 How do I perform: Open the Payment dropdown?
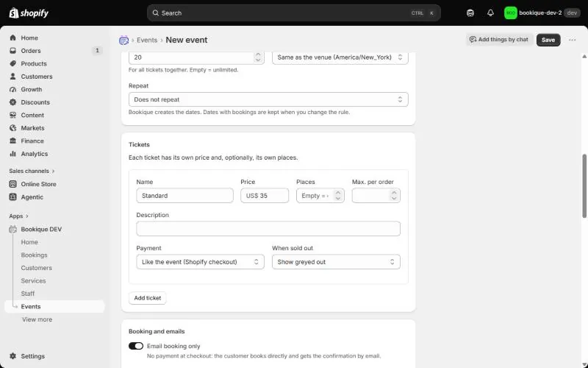coord(200,262)
